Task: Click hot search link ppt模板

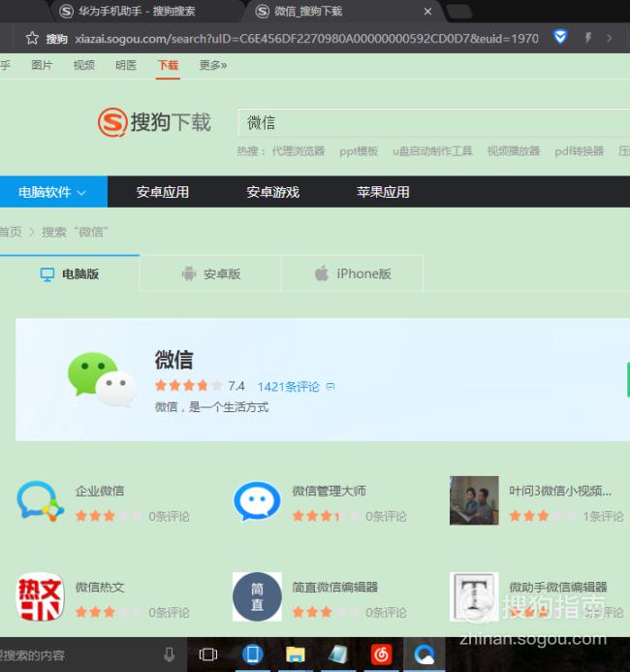Action: point(359,151)
